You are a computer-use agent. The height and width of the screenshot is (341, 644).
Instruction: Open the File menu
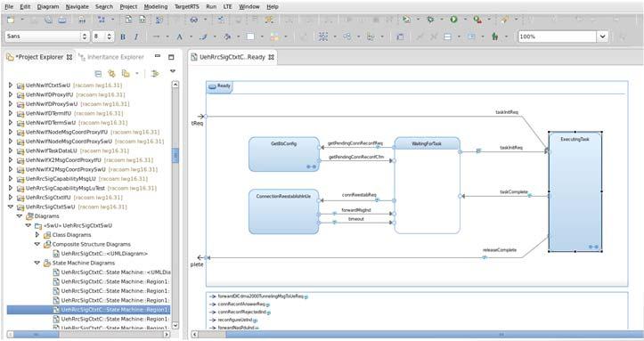coord(9,6)
